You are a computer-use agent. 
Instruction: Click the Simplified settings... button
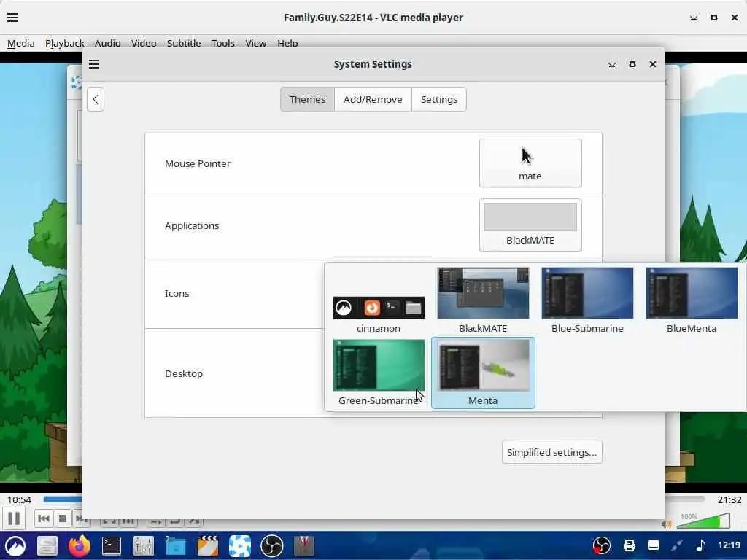click(x=551, y=452)
